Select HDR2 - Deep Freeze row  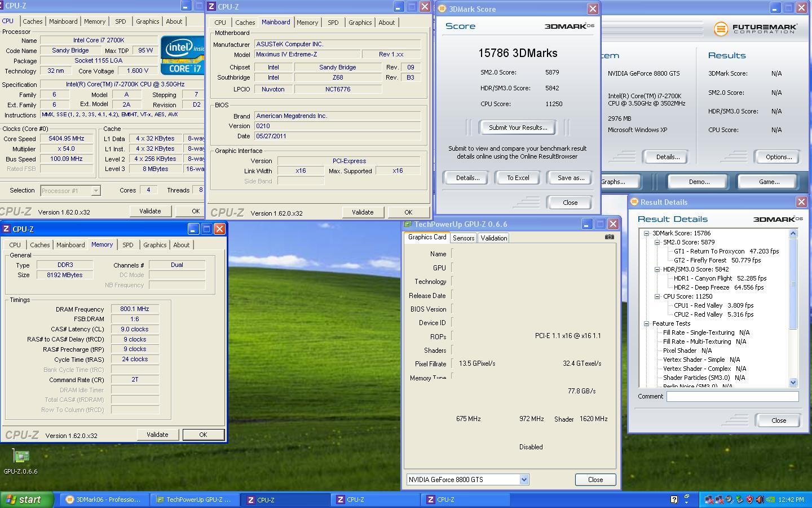[718, 287]
